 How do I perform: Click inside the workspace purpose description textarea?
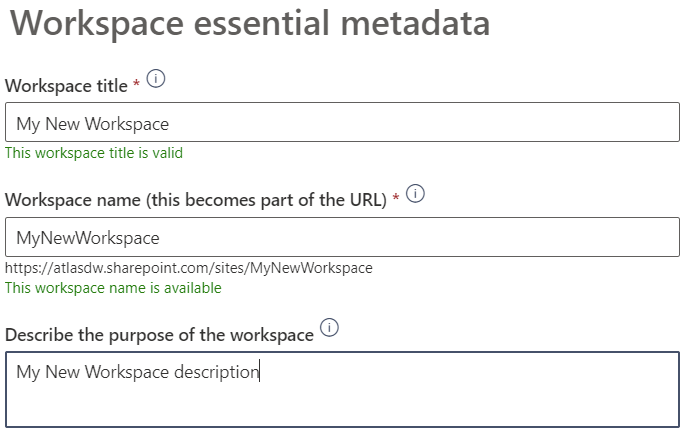point(342,389)
